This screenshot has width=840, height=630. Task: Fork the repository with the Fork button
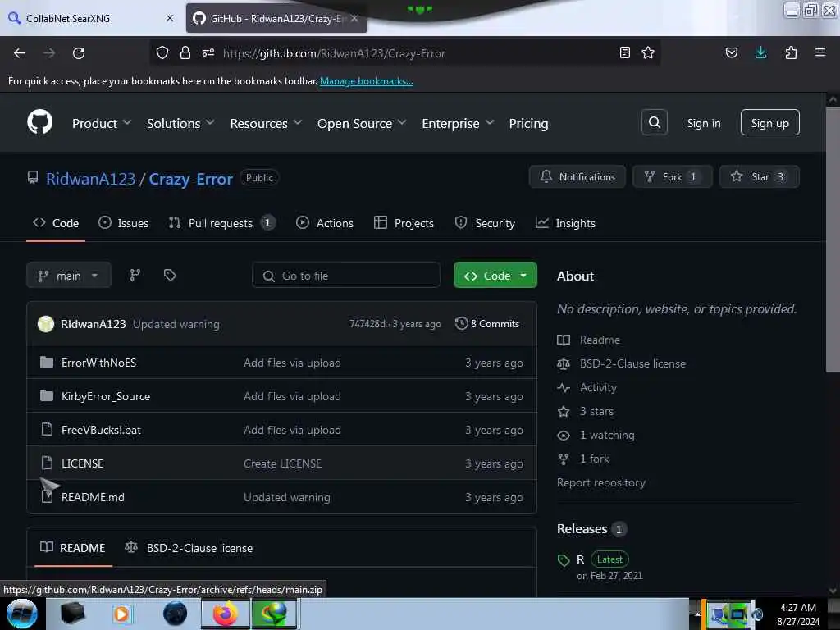click(673, 177)
